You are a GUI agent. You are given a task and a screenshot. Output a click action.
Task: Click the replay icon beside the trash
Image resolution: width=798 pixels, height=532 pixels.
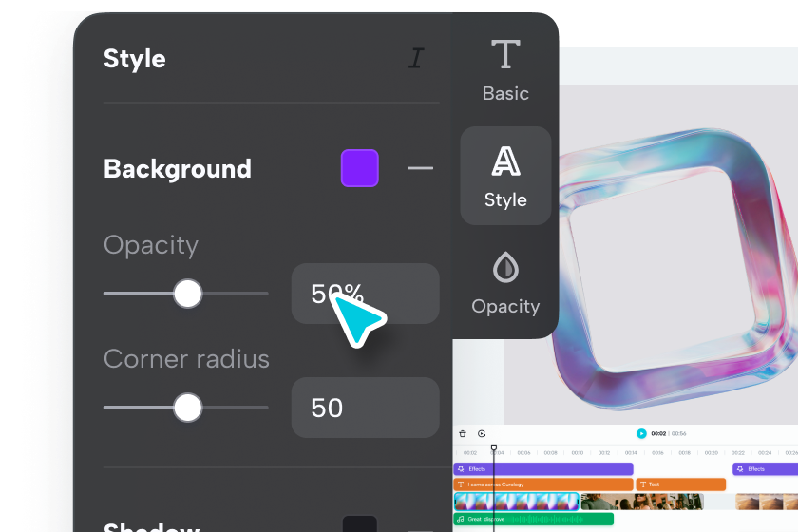pyautogui.click(x=482, y=434)
